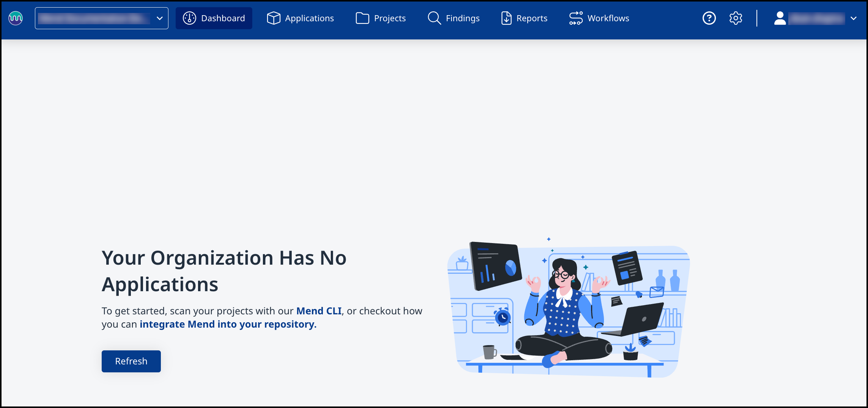Expand the organization selector chevron
The width and height of the screenshot is (868, 408).
[160, 18]
